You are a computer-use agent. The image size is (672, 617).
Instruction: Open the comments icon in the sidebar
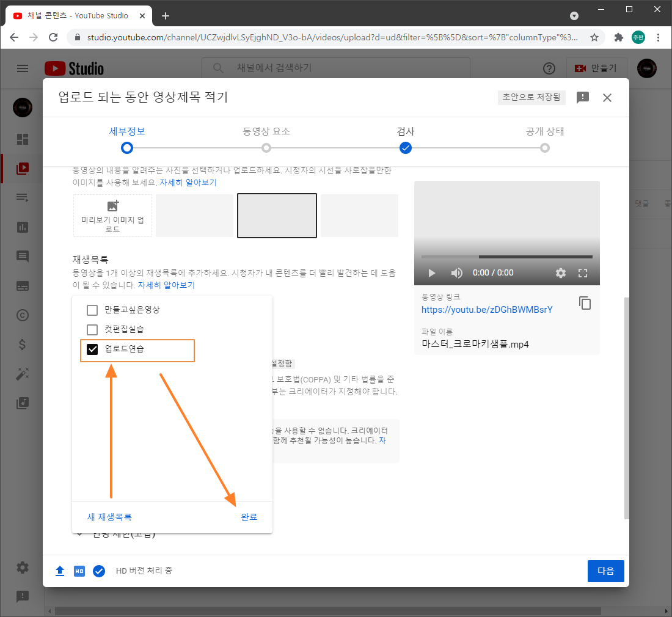tap(22, 257)
